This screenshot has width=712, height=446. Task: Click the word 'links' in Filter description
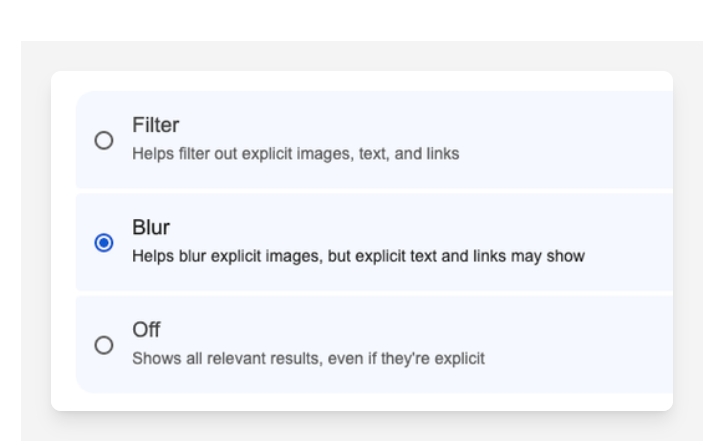coord(442,154)
